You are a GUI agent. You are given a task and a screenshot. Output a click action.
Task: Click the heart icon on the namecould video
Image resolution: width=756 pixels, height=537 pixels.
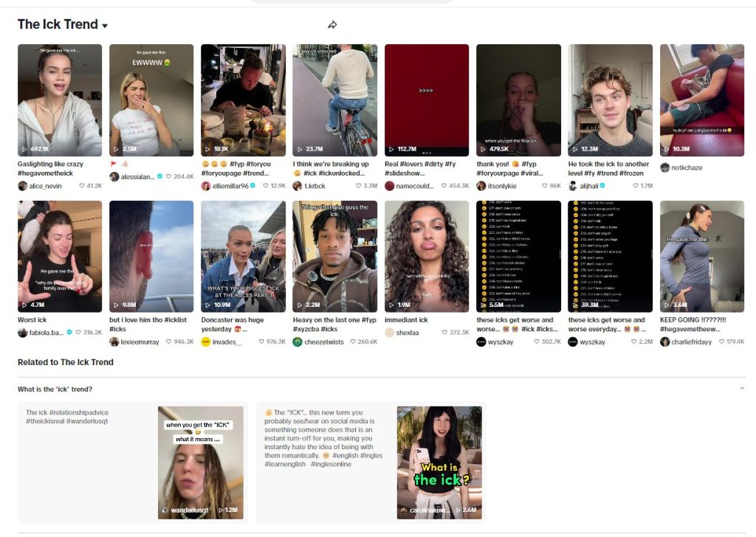(444, 186)
